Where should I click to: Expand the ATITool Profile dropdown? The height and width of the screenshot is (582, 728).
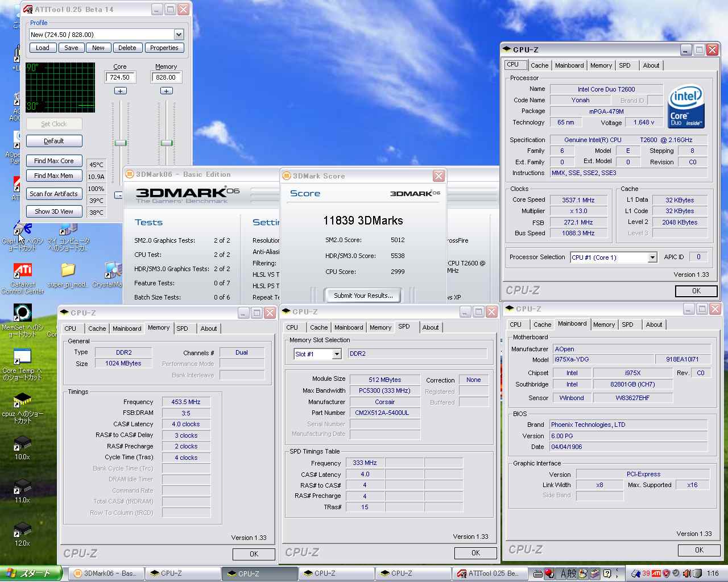(x=179, y=35)
